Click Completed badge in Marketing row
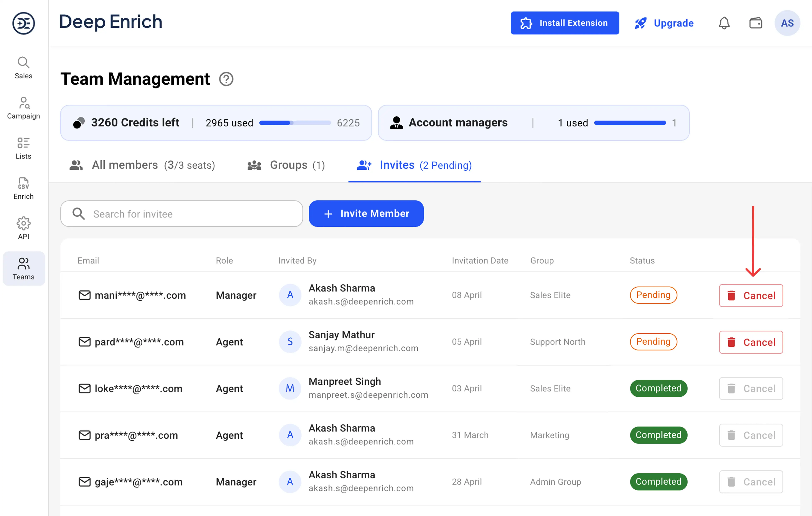This screenshot has height=516, width=812. tap(659, 435)
